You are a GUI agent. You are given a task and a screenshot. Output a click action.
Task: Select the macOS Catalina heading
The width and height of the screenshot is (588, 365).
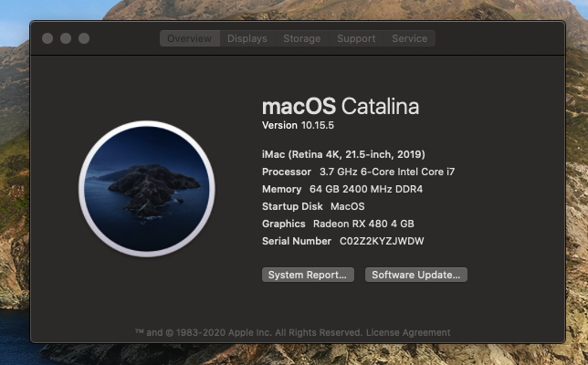pyautogui.click(x=341, y=106)
